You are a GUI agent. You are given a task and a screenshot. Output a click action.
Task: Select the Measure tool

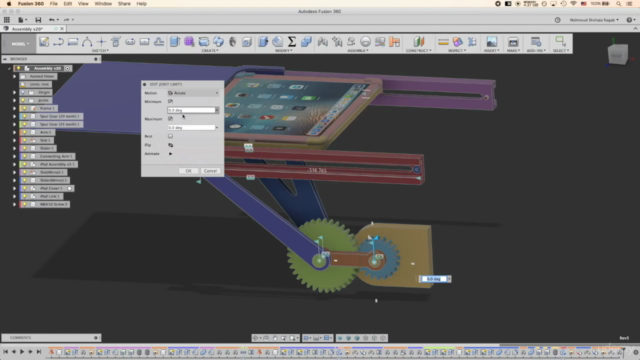coord(443,42)
